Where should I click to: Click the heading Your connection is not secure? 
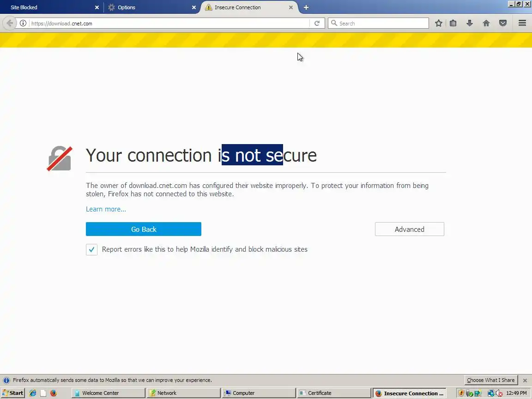pyautogui.click(x=201, y=155)
